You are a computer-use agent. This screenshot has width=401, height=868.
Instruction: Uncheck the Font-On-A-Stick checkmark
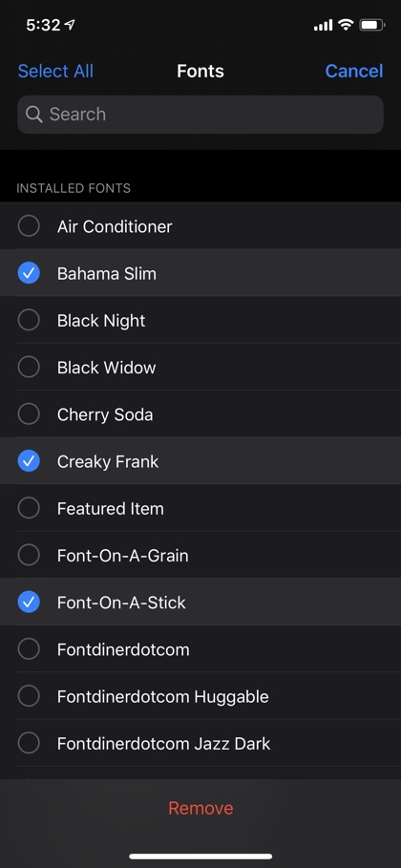[29, 603]
